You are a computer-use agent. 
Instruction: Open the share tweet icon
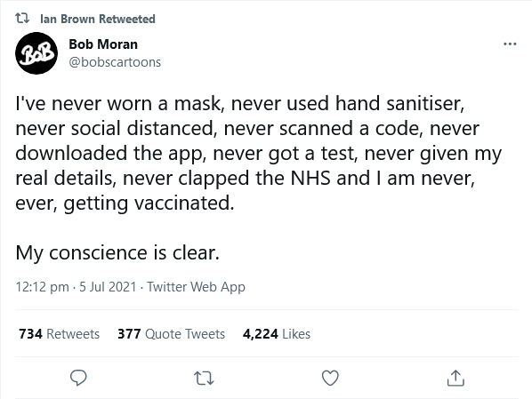point(455,378)
